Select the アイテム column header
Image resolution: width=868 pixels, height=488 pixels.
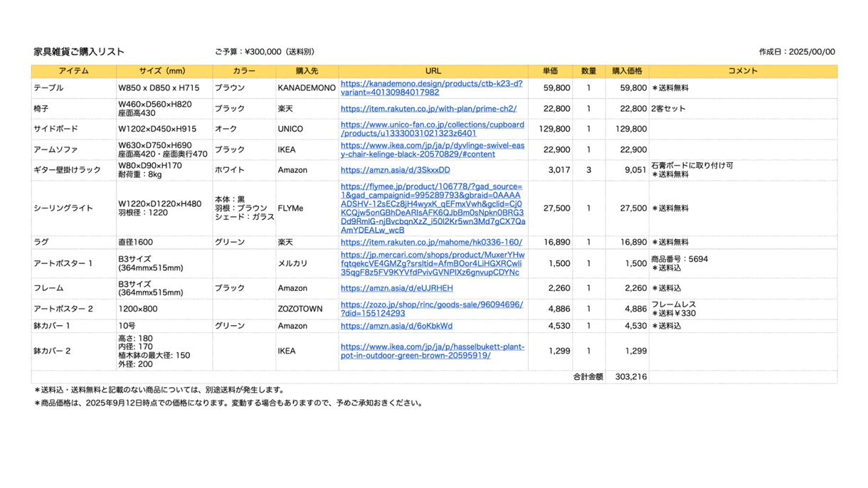73,71
